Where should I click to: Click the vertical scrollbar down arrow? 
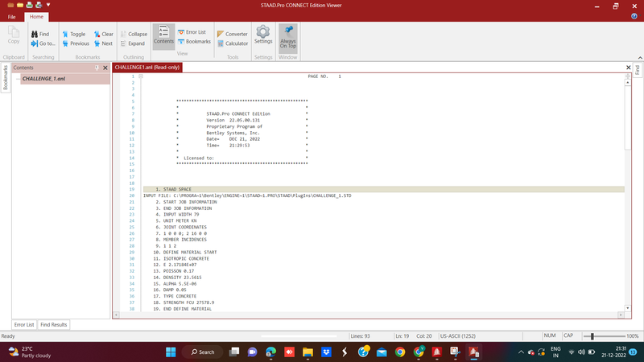click(x=628, y=308)
